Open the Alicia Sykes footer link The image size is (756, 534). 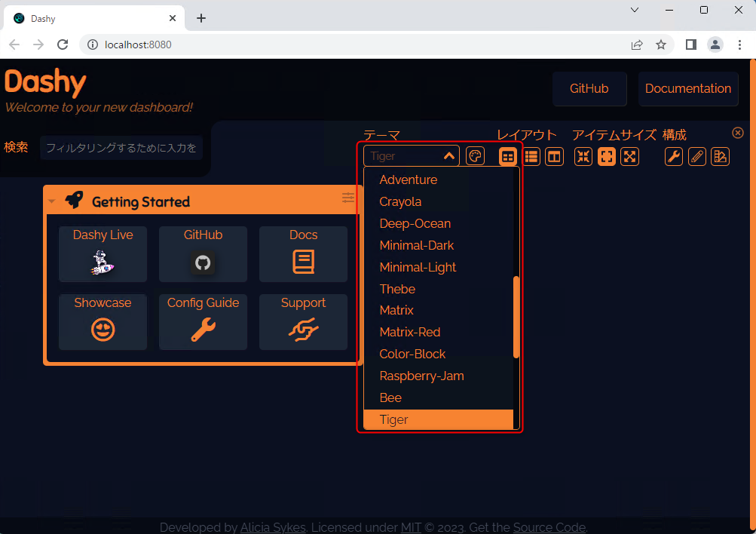pyautogui.click(x=273, y=527)
